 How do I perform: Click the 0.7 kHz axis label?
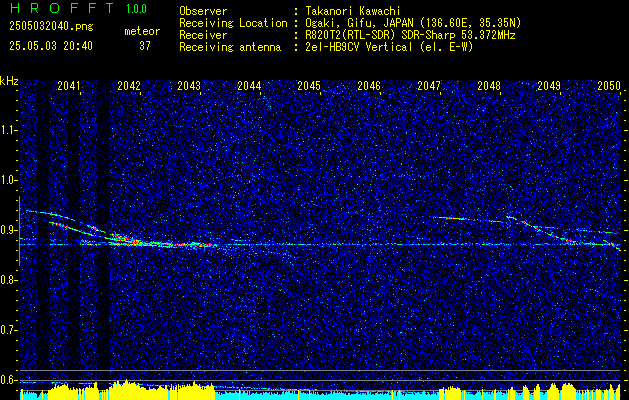point(8,330)
